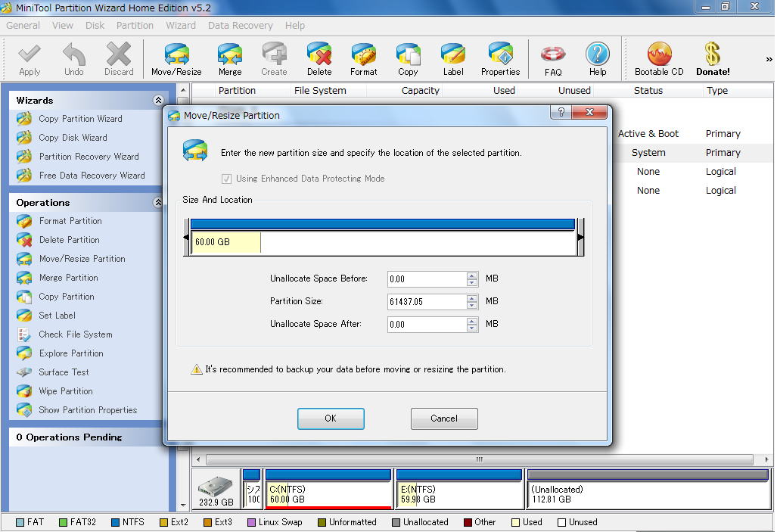The width and height of the screenshot is (777, 532).
Task: Select the 232.9 GB disk icon
Action: [216, 490]
